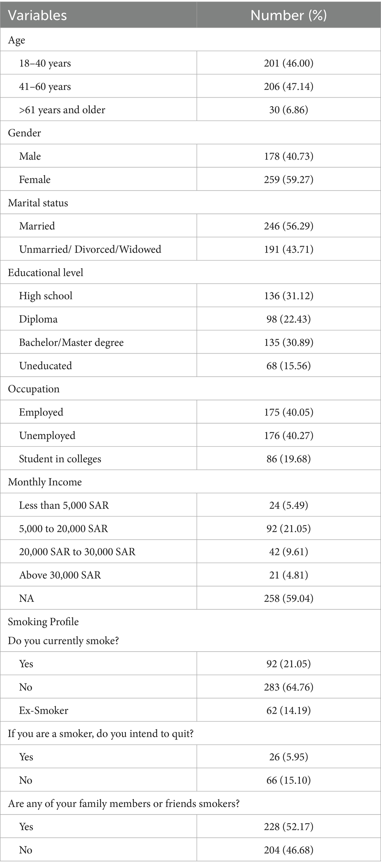Image resolution: width=381 pixels, height=868 pixels.
Task: Select the Age section heading
Action: 17,40
